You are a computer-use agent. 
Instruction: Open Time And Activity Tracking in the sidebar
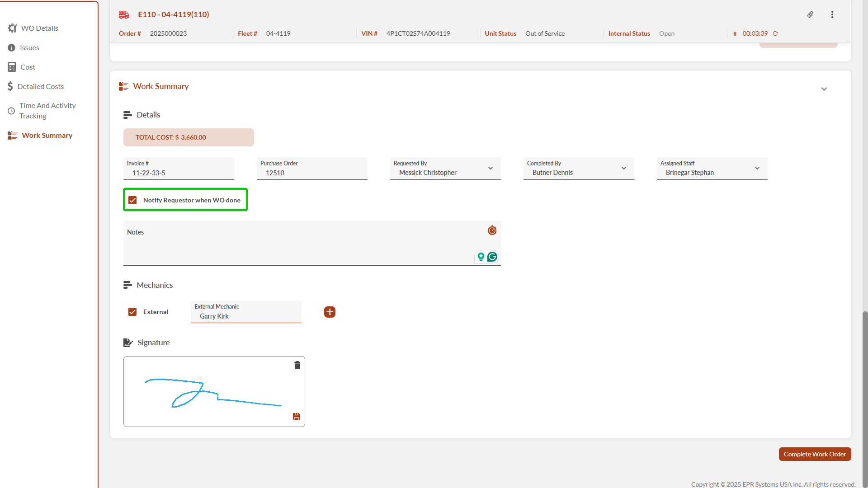pyautogui.click(x=47, y=111)
